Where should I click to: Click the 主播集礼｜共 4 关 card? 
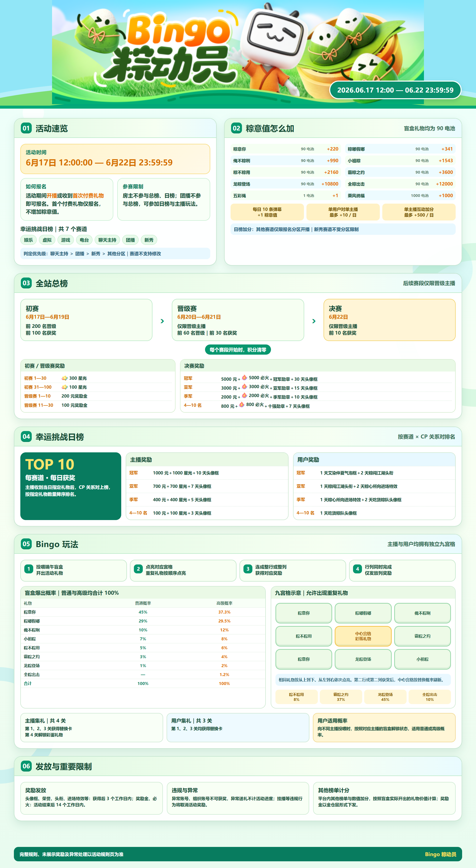(92, 727)
